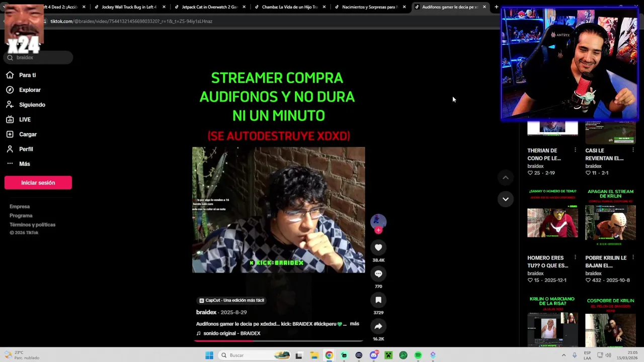Go to previous video with up chevron
Viewport: 644px width, 362px height.
506,177
